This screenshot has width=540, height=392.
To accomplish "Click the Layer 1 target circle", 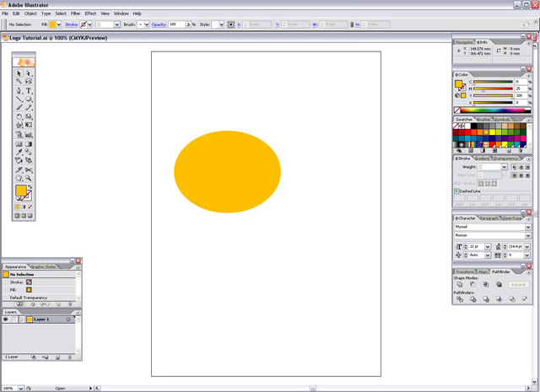I will point(68,320).
